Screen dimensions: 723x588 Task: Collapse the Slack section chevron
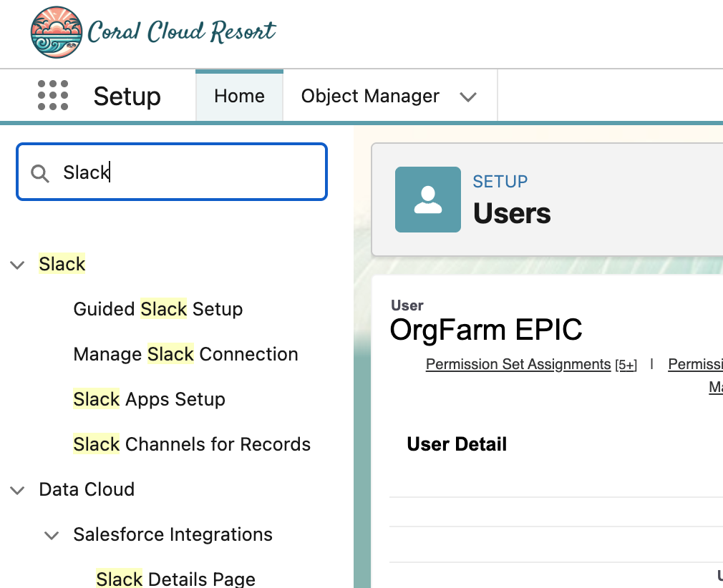tap(18, 265)
